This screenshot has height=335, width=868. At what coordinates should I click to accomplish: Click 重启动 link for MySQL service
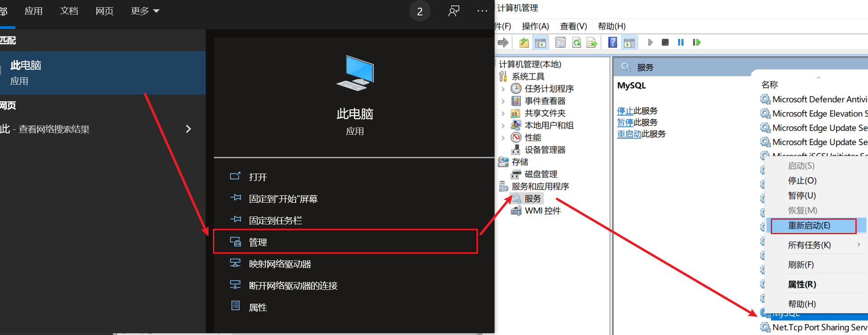pyautogui.click(x=629, y=134)
